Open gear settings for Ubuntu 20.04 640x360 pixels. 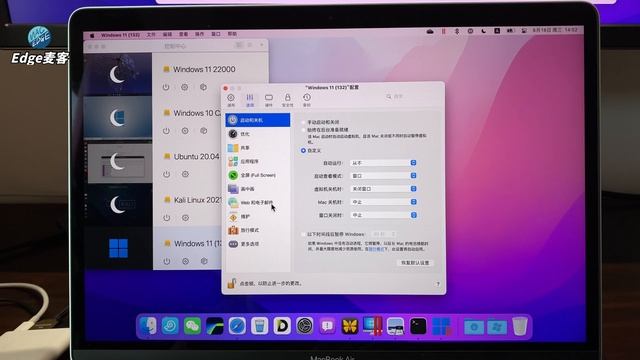[185, 174]
